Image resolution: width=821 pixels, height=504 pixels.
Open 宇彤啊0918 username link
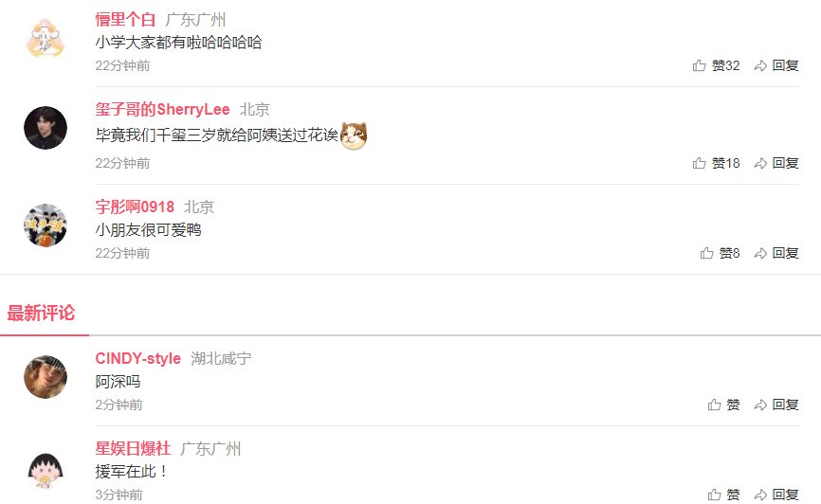point(135,207)
